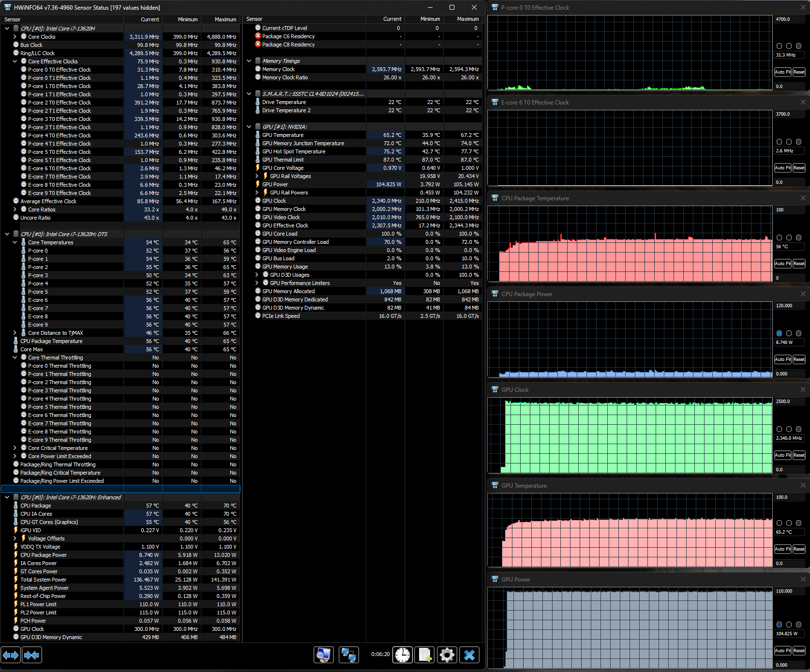The width and height of the screenshot is (810, 672).
Task: Click the Maximum column header in the left pane
Action: click(221, 19)
